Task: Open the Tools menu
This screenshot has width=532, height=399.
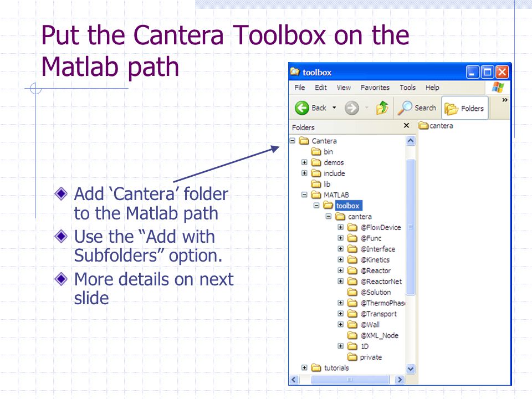Action: click(x=407, y=88)
